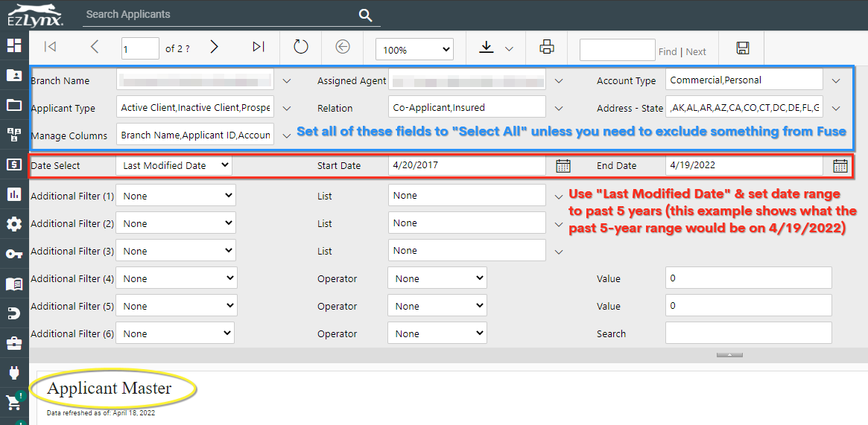Click the search magnifier icon
The width and height of the screenshot is (868, 425).
365,16
